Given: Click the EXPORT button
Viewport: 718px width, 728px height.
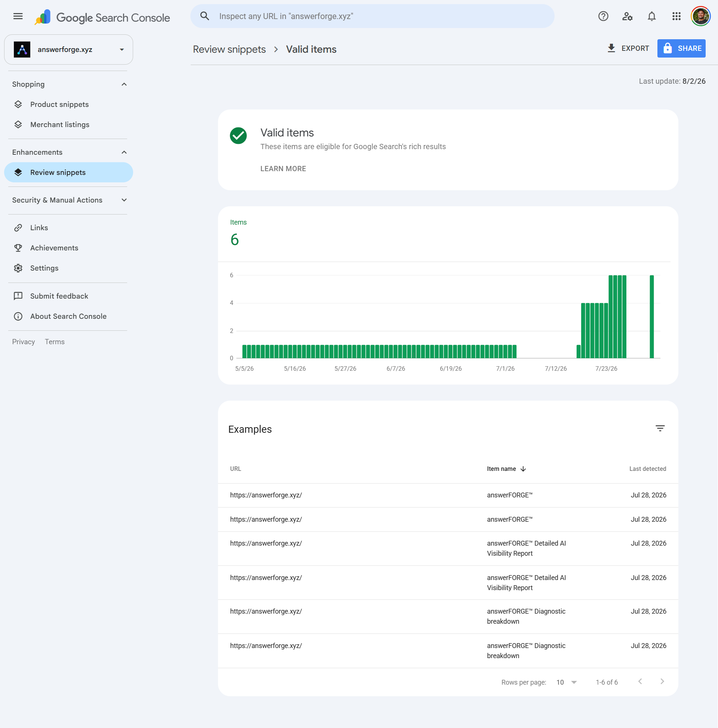Looking at the screenshot, I should tap(628, 48).
